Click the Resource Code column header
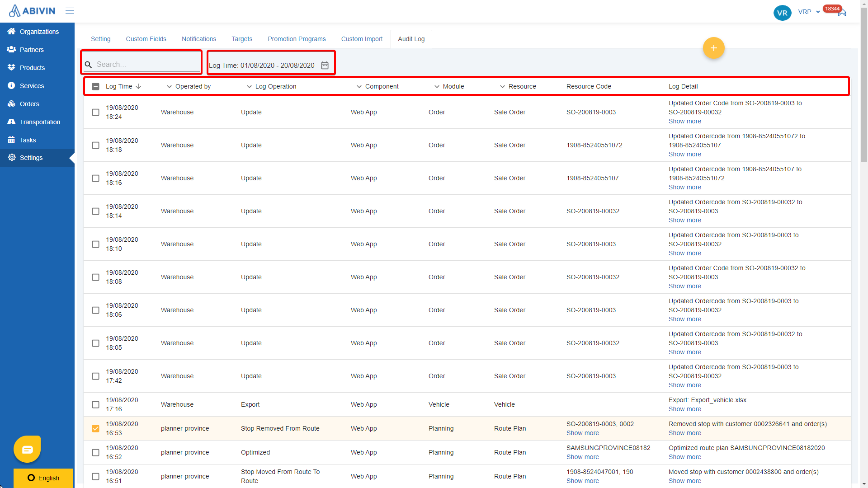 589,86
